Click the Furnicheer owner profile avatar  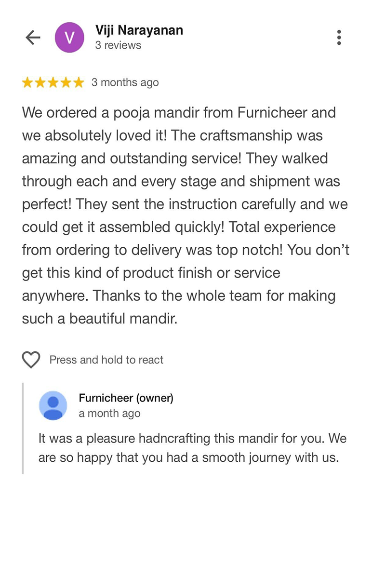click(x=53, y=405)
